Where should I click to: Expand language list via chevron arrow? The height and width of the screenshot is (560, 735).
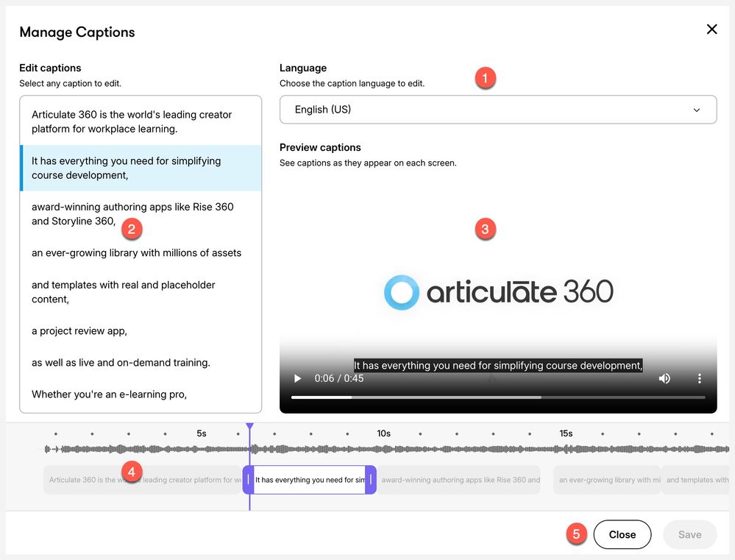(697, 110)
